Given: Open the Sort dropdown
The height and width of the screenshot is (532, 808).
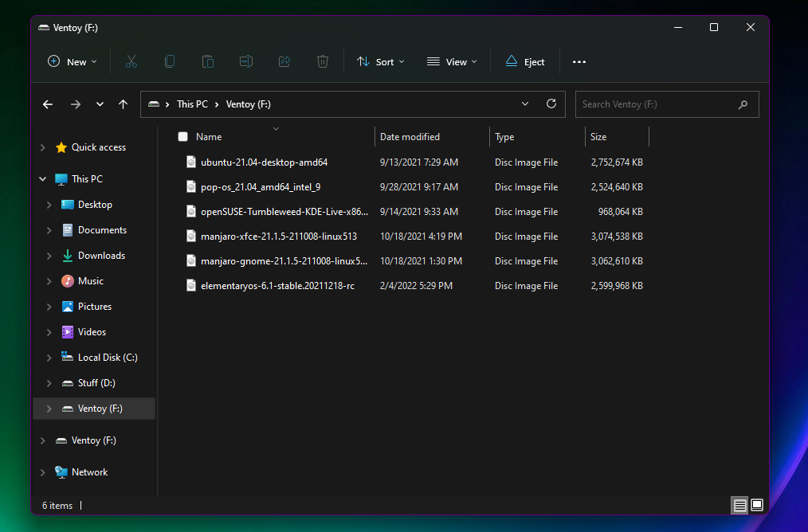Looking at the screenshot, I should coord(380,61).
